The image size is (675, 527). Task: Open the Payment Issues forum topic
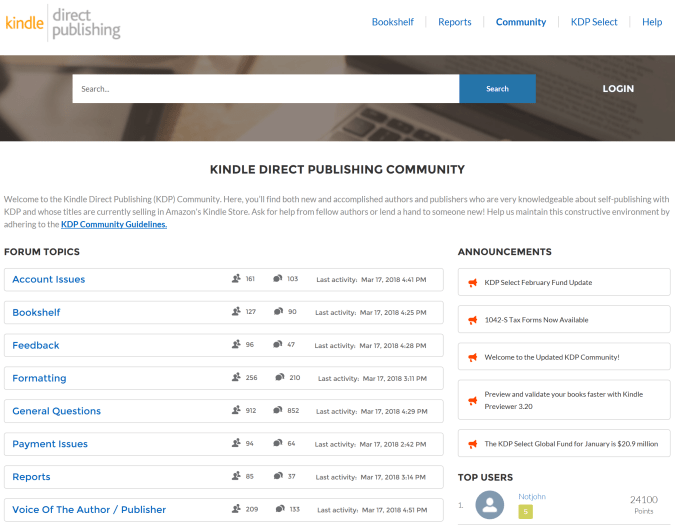[x=50, y=444]
